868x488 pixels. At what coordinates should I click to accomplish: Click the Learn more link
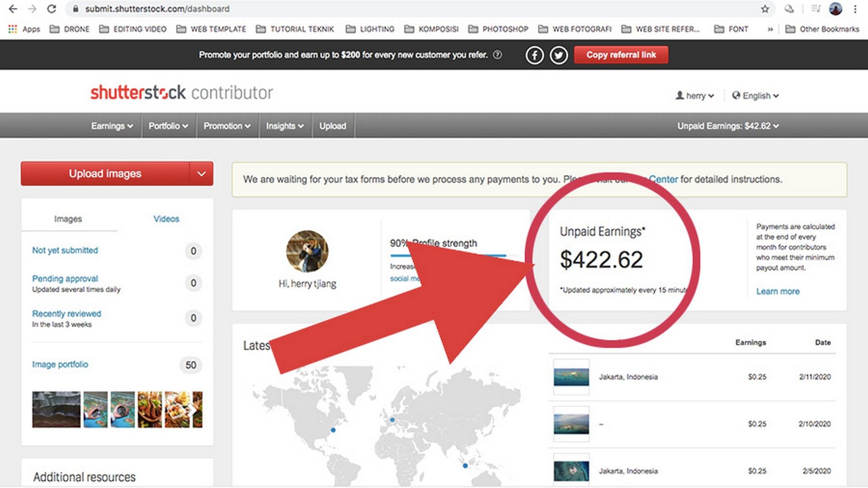(x=778, y=291)
